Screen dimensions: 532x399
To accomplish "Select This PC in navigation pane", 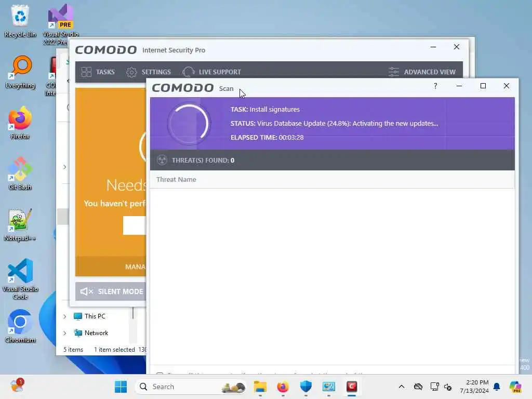I will tap(89, 316).
